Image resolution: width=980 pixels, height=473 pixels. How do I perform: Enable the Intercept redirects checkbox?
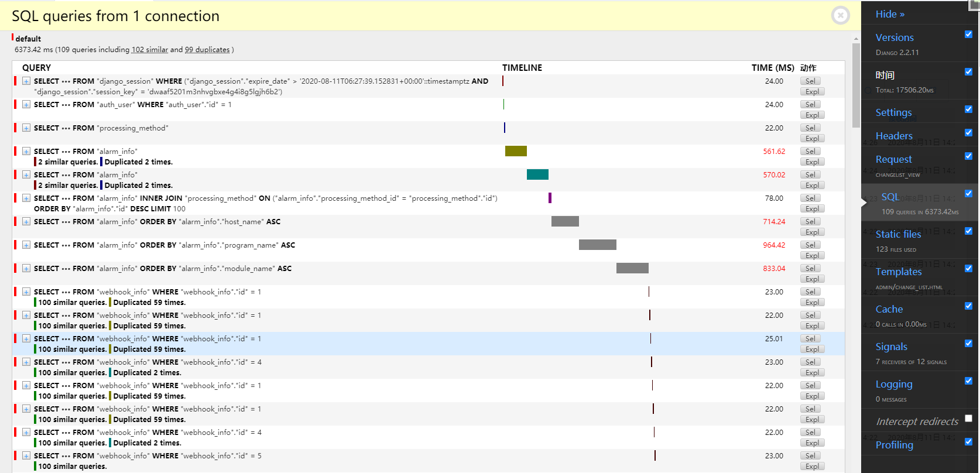pyautogui.click(x=968, y=418)
